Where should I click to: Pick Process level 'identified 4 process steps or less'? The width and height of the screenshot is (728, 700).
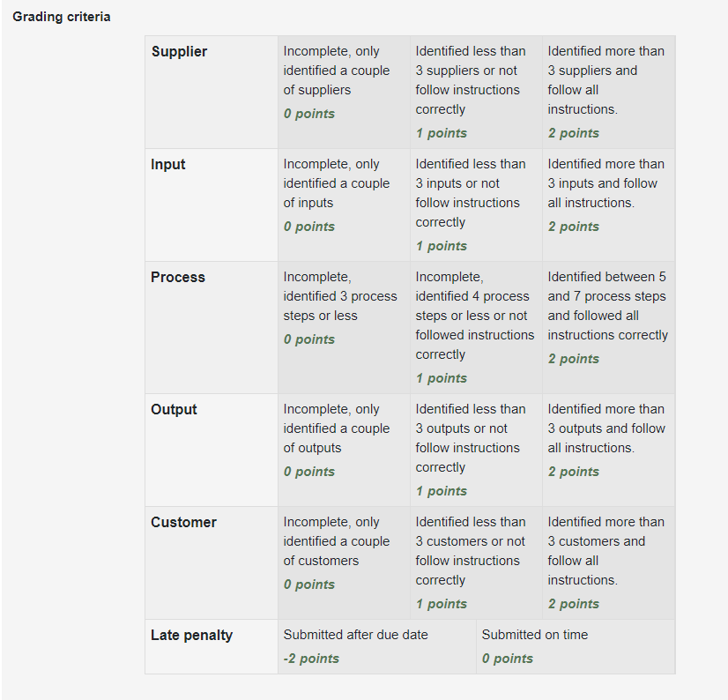click(x=476, y=327)
